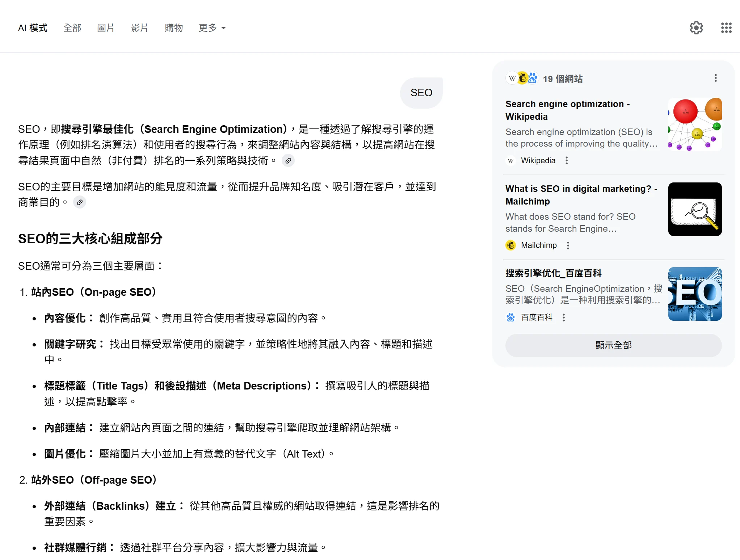Image resolution: width=740 pixels, height=560 pixels.
Task: Click the 顯示全部 button
Action: tap(613, 345)
